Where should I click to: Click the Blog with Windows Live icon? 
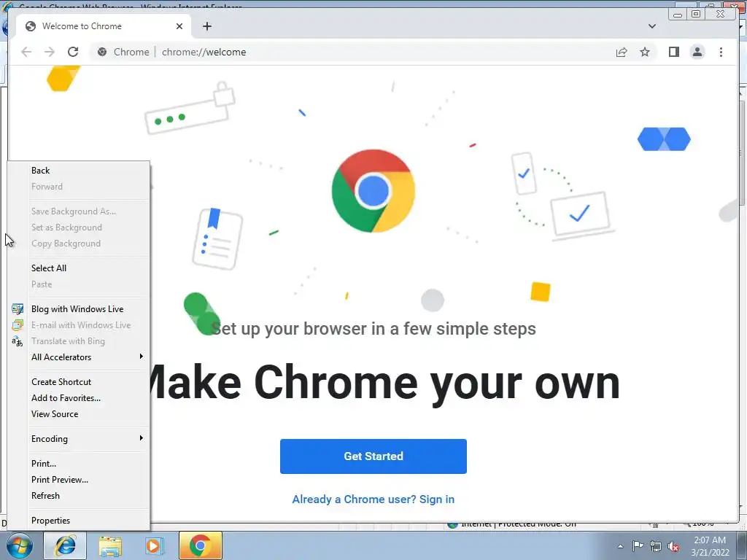point(18,309)
